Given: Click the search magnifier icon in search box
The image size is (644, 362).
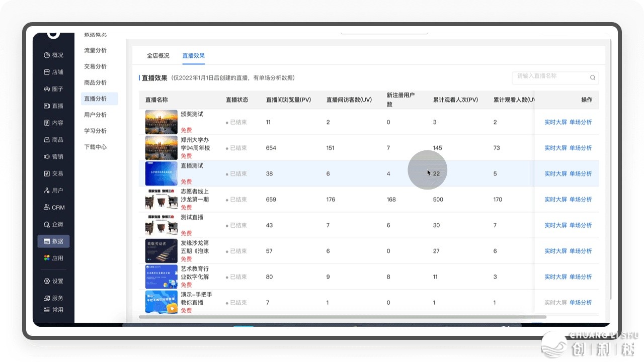Looking at the screenshot, I should [x=592, y=77].
